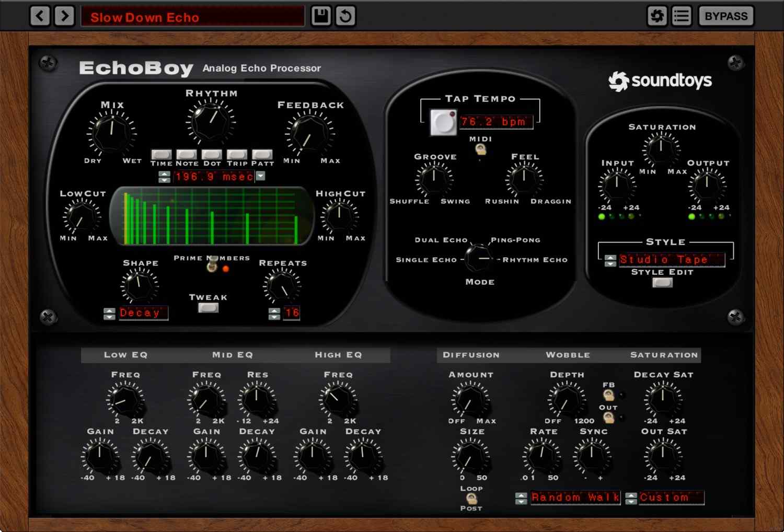Click the BYPASS button
784x532 pixels.
tap(726, 16)
